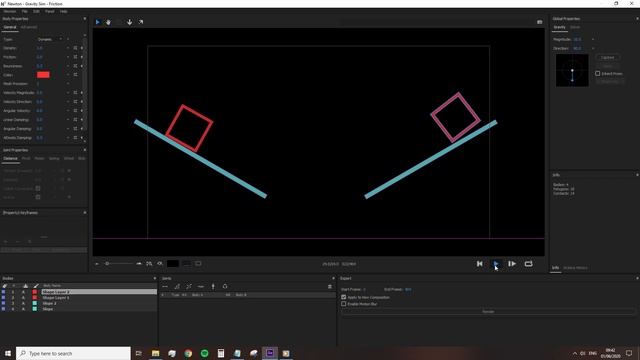Image resolution: width=640 pixels, height=360 pixels.
Task: Add a pivot joint in Joints toolbar
Action: 177,287
